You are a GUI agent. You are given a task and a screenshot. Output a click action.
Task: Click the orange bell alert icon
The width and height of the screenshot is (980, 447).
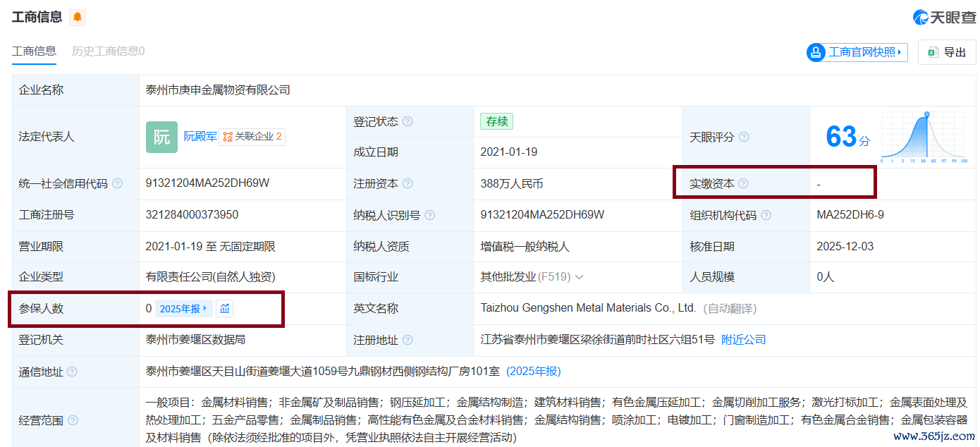78,17
